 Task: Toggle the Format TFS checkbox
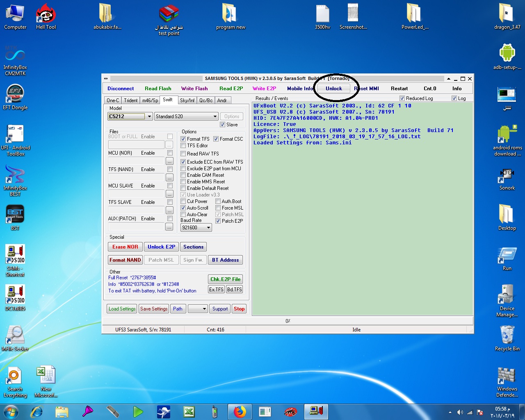click(x=183, y=139)
